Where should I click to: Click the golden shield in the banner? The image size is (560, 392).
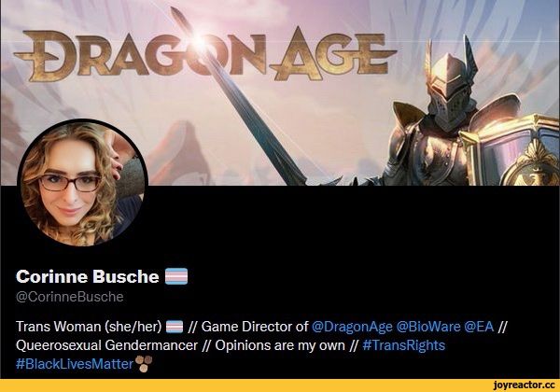515,150
